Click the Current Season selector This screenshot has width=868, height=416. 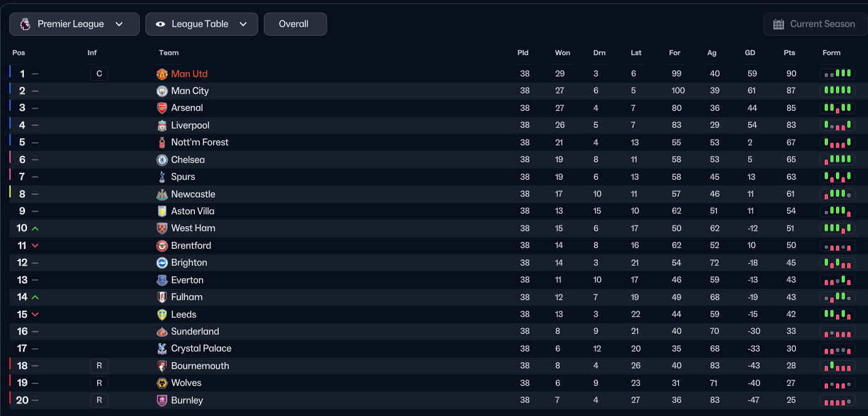point(815,24)
